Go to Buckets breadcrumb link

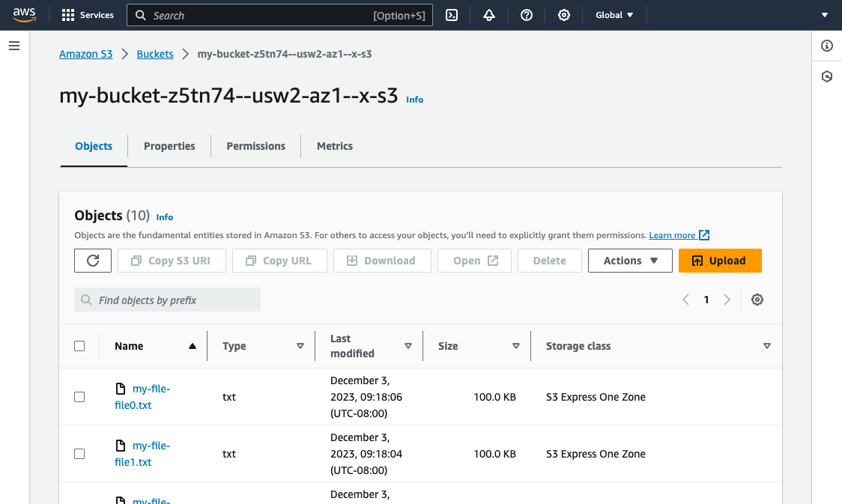155,54
